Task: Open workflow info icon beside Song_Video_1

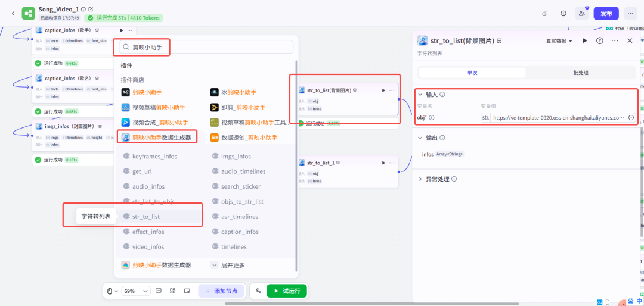Action: (84, 9)
